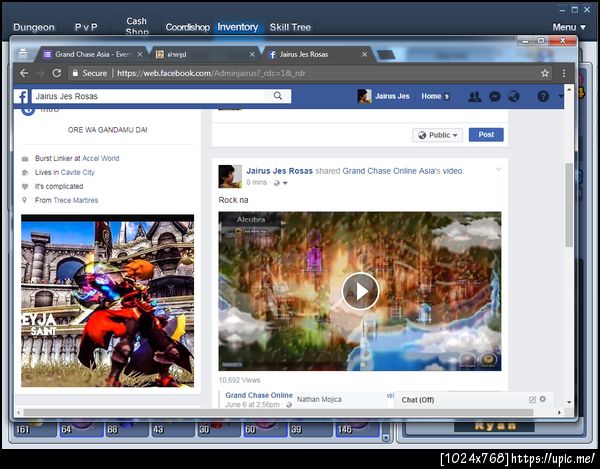Open PvP in game menu
The height and width of the screenshot is (469, 600).
(x=86, y=27)
